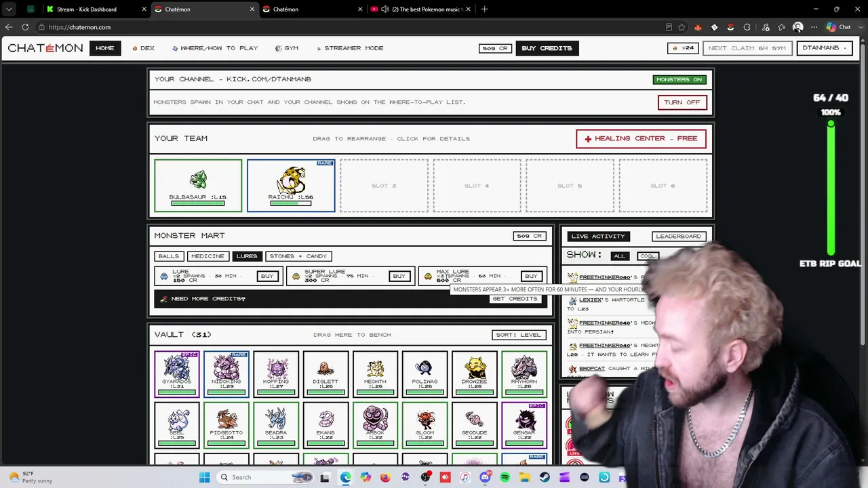Open the Rhyhorn vault card
Image resolution: width=868 pixels, height=488 pixels.
(524, 374)
